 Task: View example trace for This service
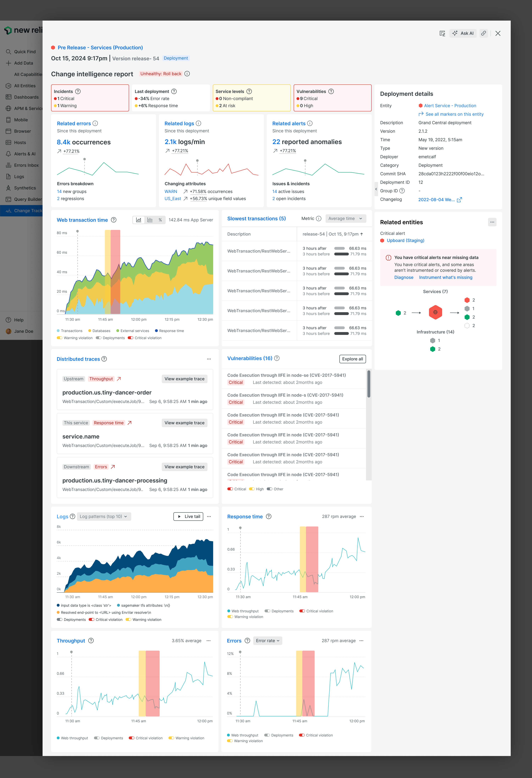(184, 423)
